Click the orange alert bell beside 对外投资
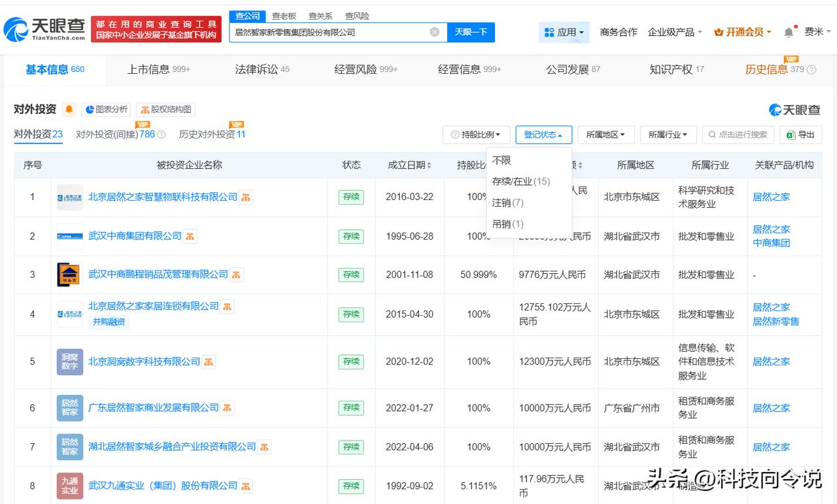 tap(69, 110)
